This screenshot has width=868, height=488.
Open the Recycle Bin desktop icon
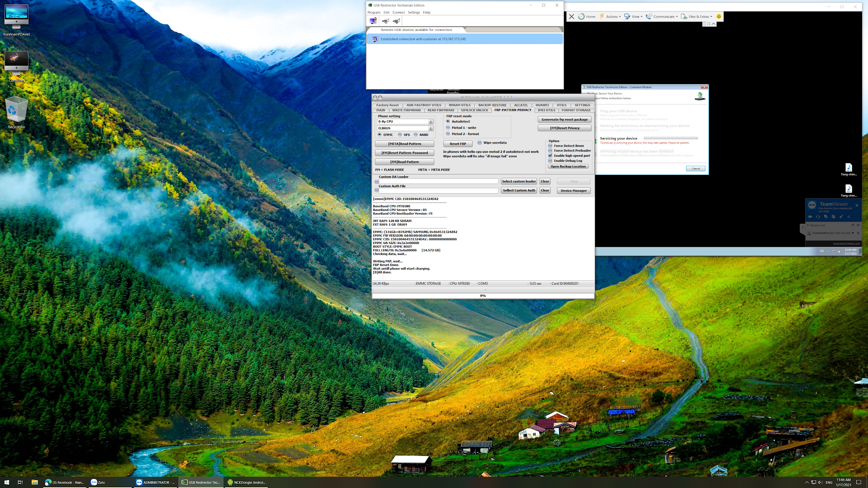point(17,113)
